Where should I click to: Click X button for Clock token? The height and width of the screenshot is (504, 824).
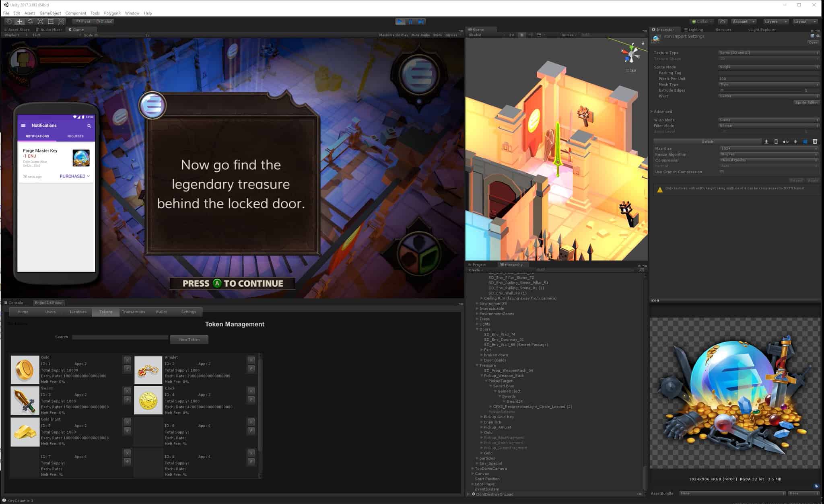click(x=251, y=391)
